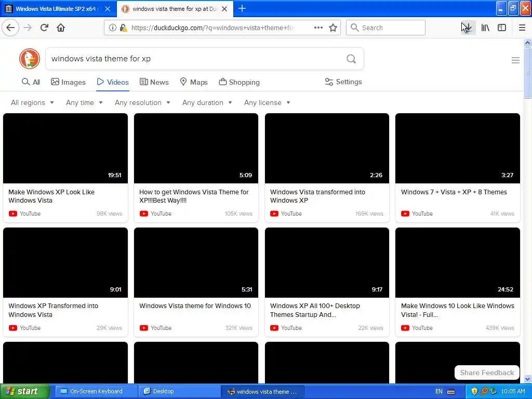Switch to the Images tab
This screenshot has width=532, height=399.
pos(68,82)
